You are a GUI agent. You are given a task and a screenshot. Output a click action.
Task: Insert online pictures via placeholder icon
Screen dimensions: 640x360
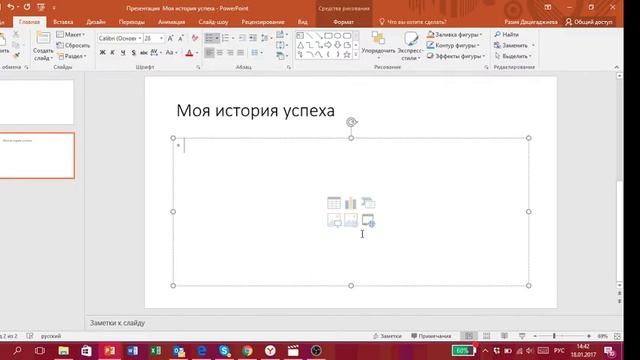(x=351, y=220)
